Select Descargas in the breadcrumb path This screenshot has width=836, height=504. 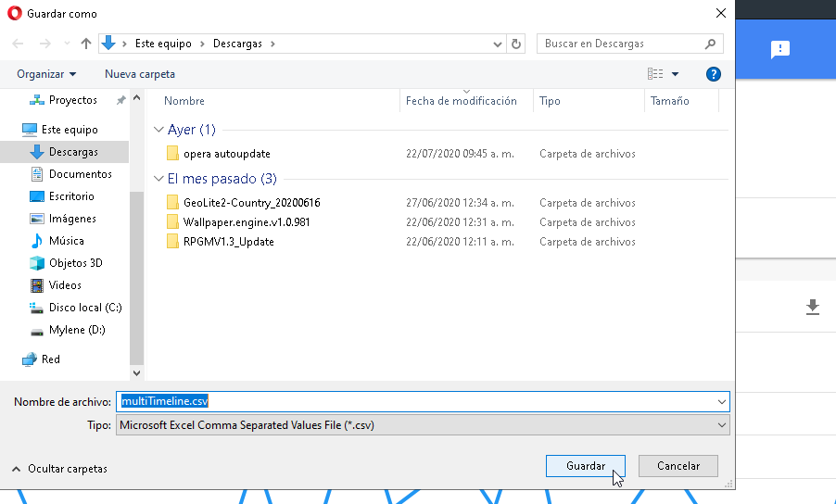click(x=238, y=44)
